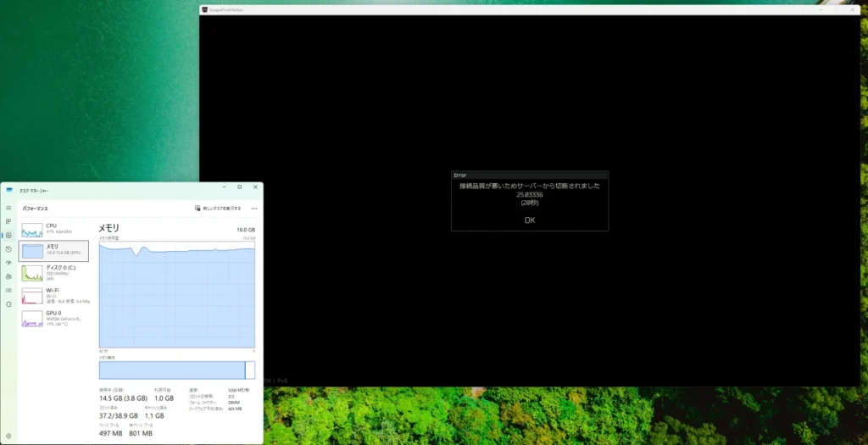The width and height of the screenshot is (868, 445).
Task: Expand the three-dot more options menu
Action: point(254,208)
